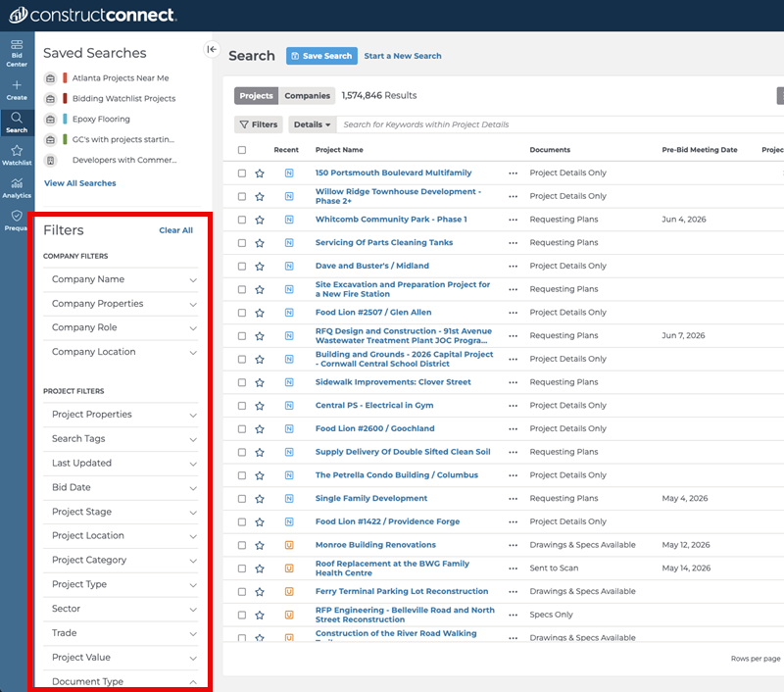Check the 150 Portsmouth Boulevard Multifamily row
This screenshot has height=692, width=784.
242,173
